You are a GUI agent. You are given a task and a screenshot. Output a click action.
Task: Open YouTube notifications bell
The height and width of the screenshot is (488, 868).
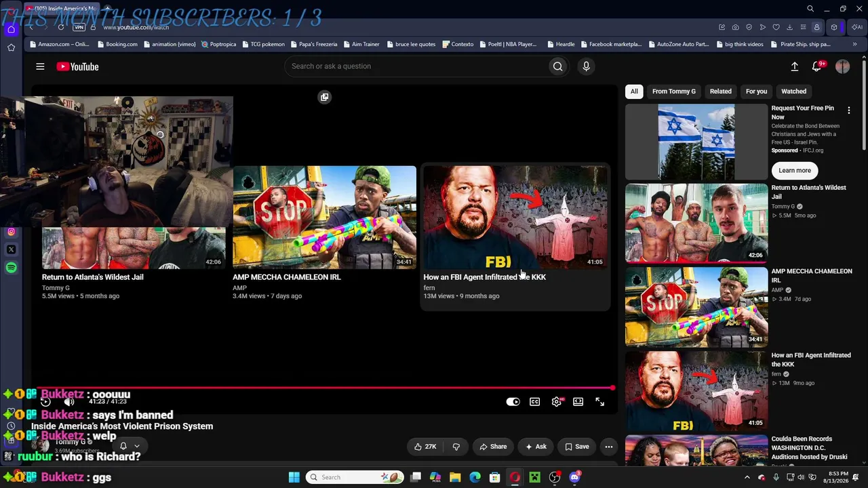coord(817,66)
